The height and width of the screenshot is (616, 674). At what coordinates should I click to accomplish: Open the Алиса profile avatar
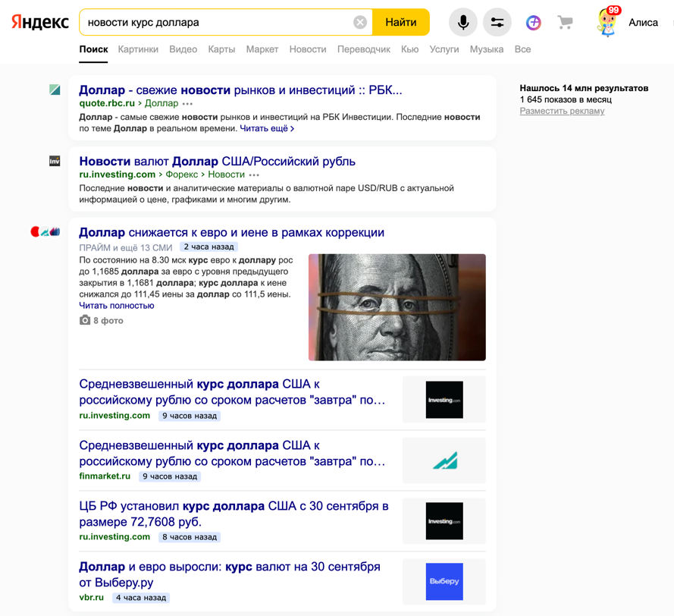click(607, 23)
